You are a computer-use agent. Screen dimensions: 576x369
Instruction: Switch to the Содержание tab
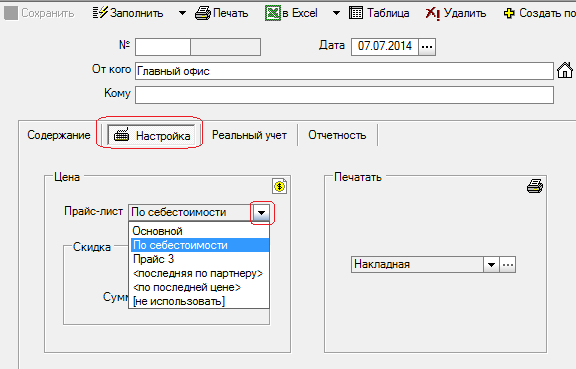pyautogui.click(x=59, y=135)
